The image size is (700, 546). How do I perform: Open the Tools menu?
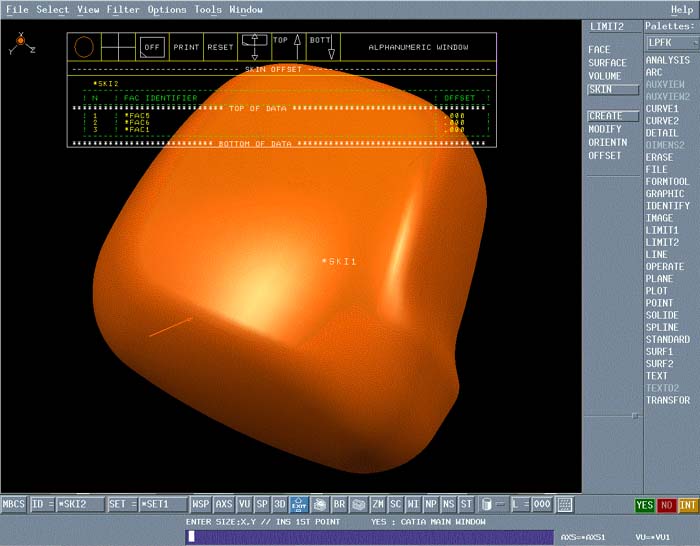(208, 10)
